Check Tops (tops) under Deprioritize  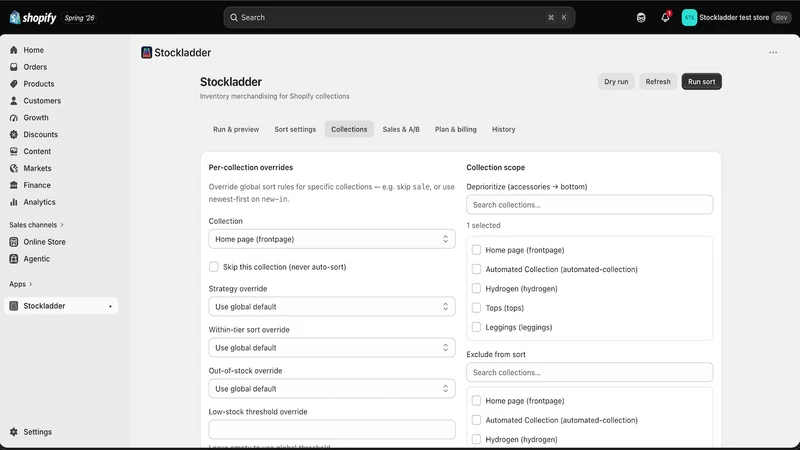[x=477, y=308]
